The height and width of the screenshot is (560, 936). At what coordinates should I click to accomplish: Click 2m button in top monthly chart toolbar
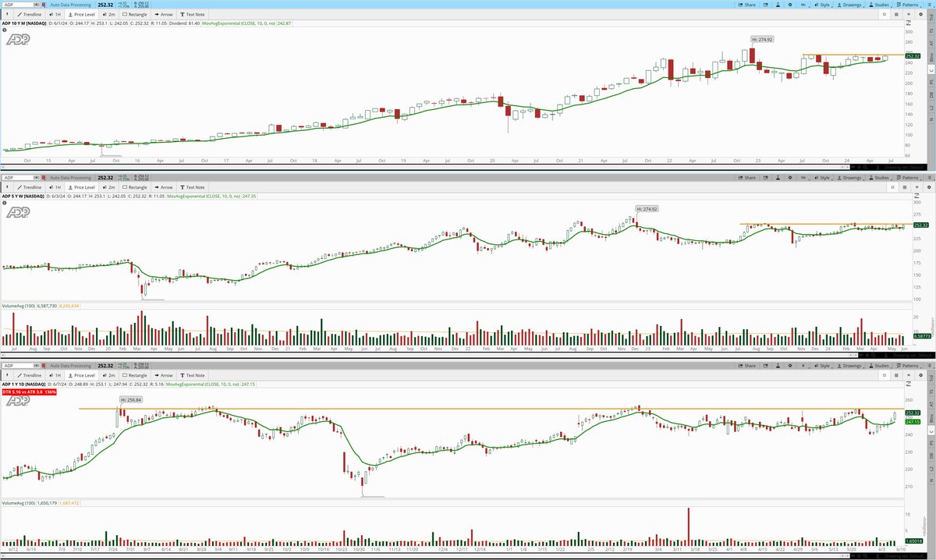click(x=108, y=14)
